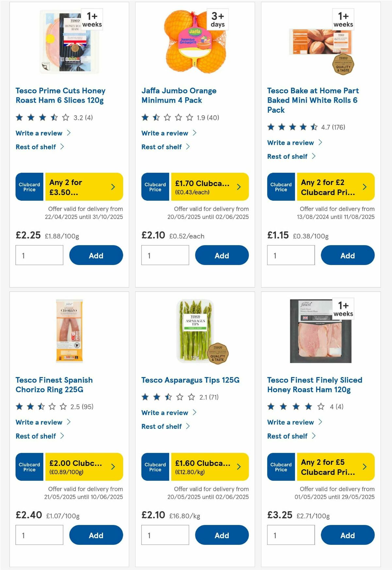Expand 'Rest of shelf' for Prime Cuts Honey Roast Ham
The height and width of the screenshot is (570, 392).
36,147
